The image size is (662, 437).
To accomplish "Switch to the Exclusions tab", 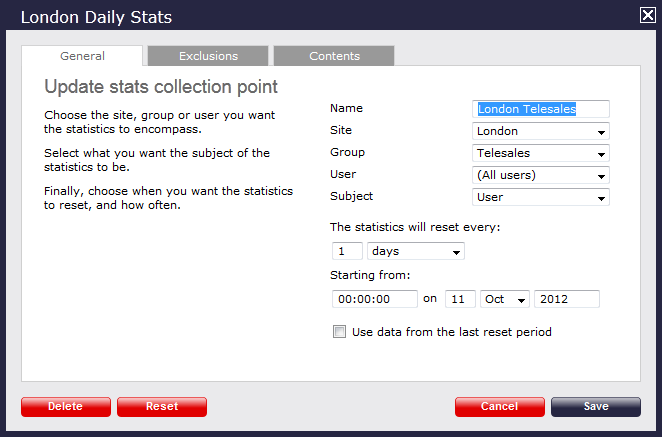I will pos(207,56).
